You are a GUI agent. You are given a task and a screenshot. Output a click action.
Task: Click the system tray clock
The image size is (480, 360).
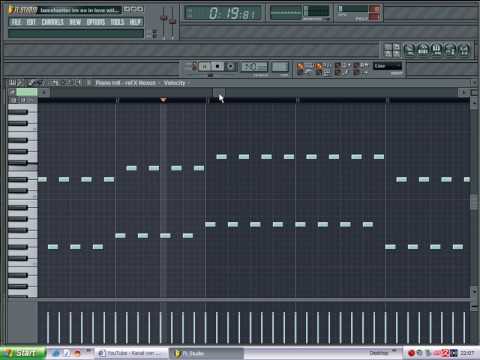[467, 353]
